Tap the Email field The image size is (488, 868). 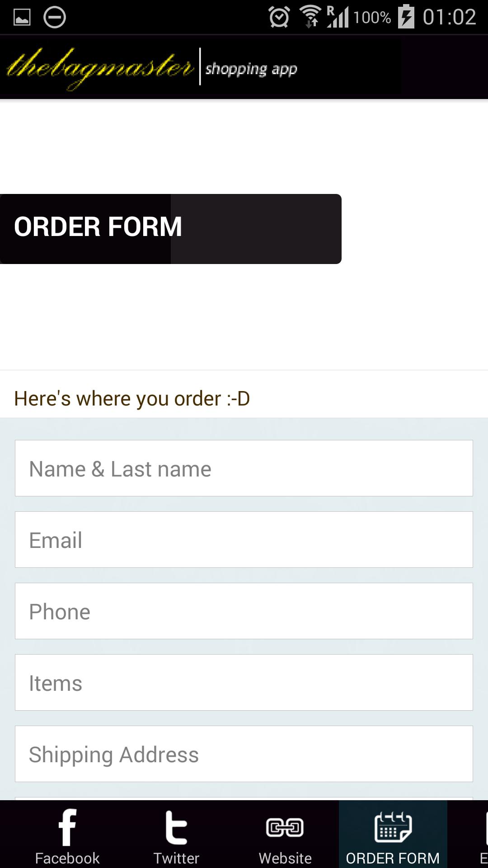pos(244,539)
